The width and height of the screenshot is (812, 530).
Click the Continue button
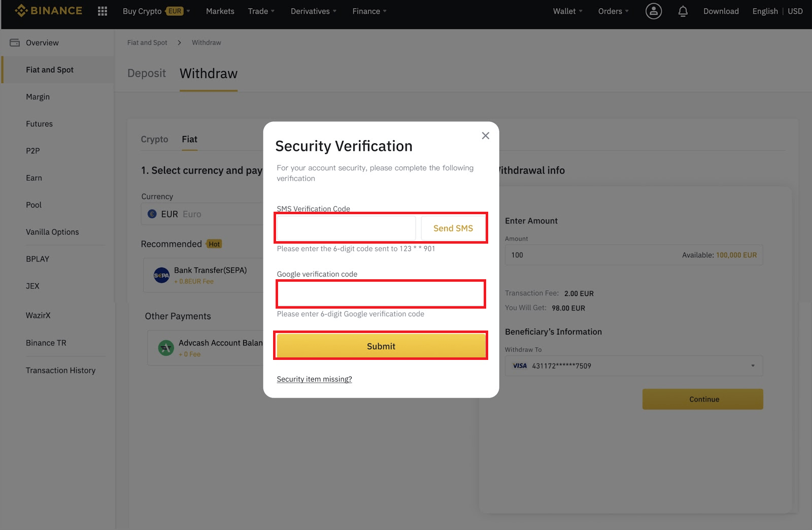(x=703, y=399)
